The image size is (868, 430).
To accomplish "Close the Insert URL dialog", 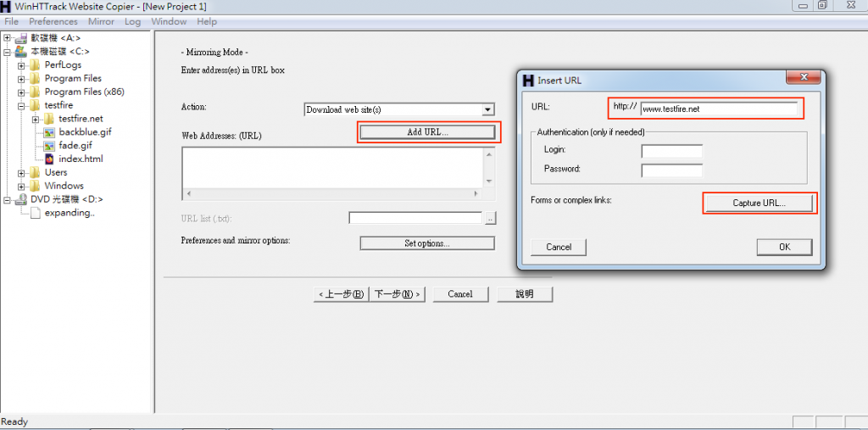I will coord(803,77).
